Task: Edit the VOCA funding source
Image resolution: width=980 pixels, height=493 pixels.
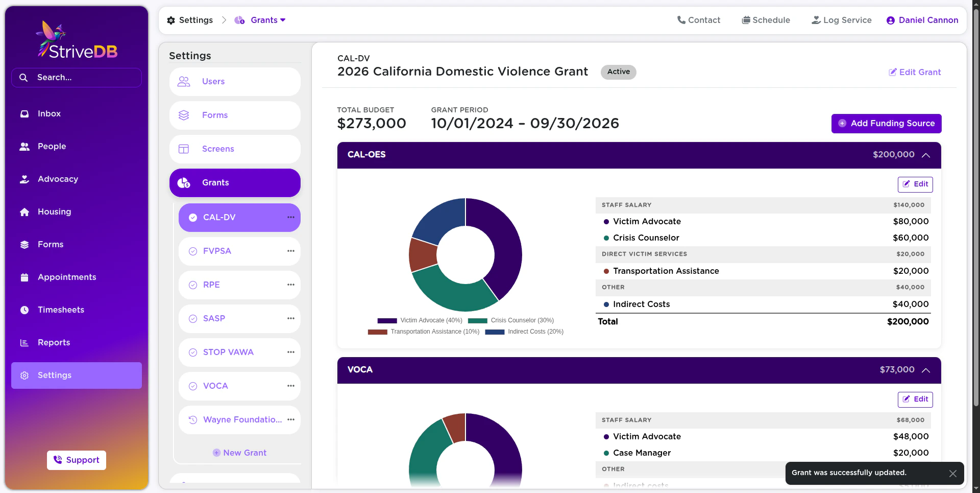Action: coord(915,400)
